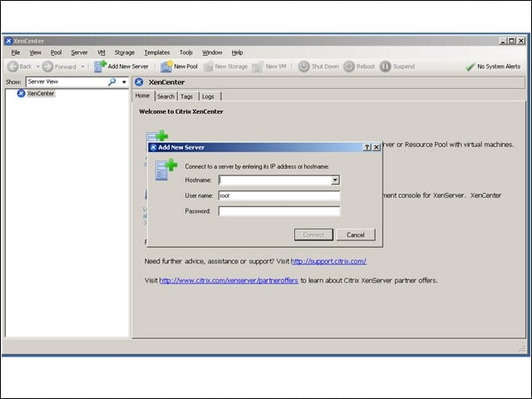Screen dimensions: 532x399
Task: Click the Password input field
Action: pyautogui.click(x=279, y=211)
